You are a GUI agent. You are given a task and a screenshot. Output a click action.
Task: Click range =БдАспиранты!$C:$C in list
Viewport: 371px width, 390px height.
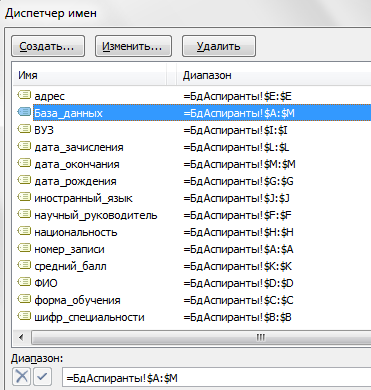click(238, 300)
